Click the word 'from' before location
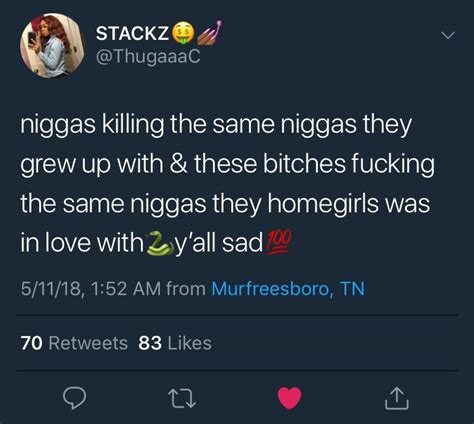 point(186,288)
